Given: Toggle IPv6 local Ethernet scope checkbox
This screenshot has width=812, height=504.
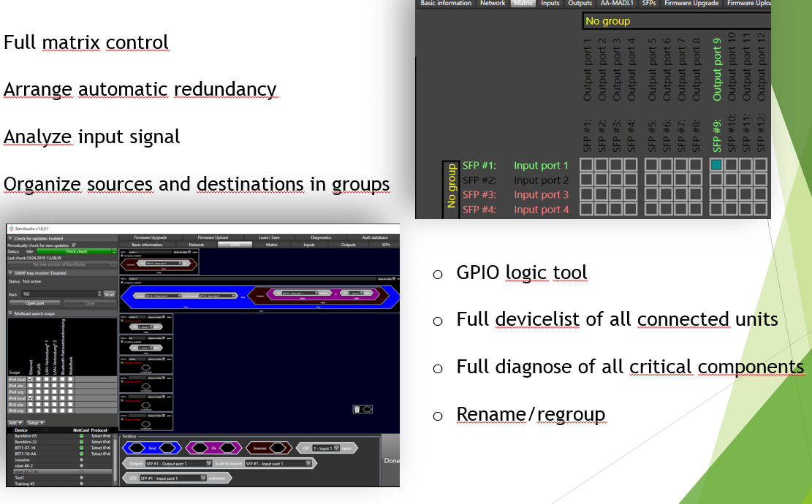Looking at the screenshot, I should 31,398.
